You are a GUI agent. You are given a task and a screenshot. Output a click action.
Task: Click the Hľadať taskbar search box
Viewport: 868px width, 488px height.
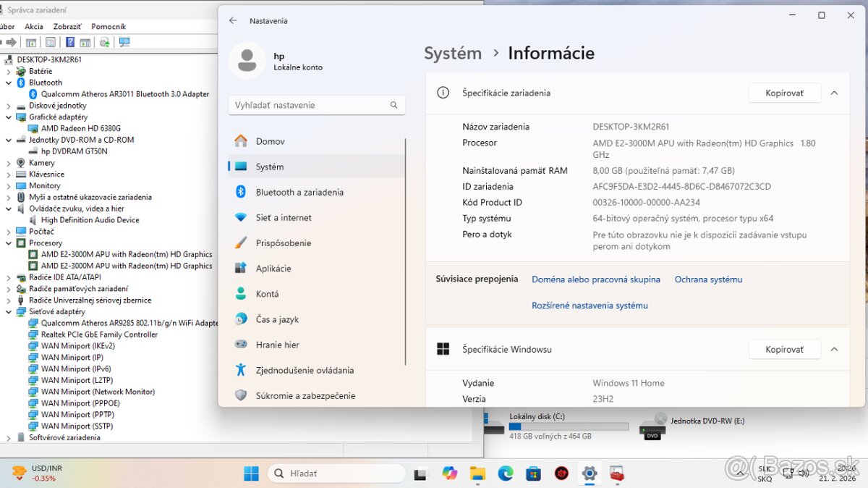click(x=336, y=474)
